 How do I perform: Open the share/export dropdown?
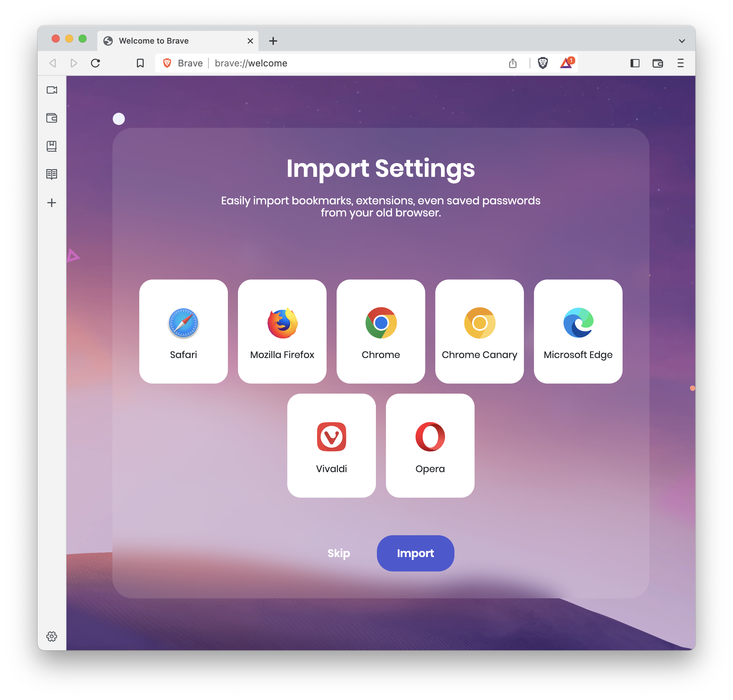pos(515,63)
